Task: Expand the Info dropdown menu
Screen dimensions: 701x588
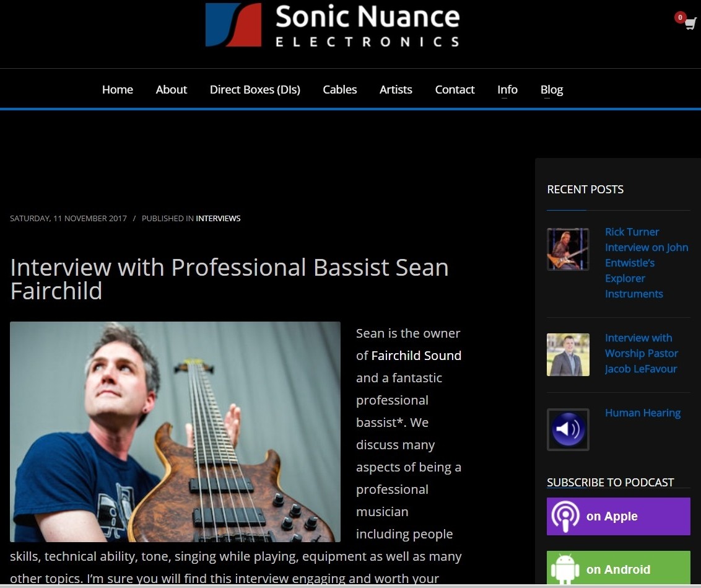Action: (507, 89)
